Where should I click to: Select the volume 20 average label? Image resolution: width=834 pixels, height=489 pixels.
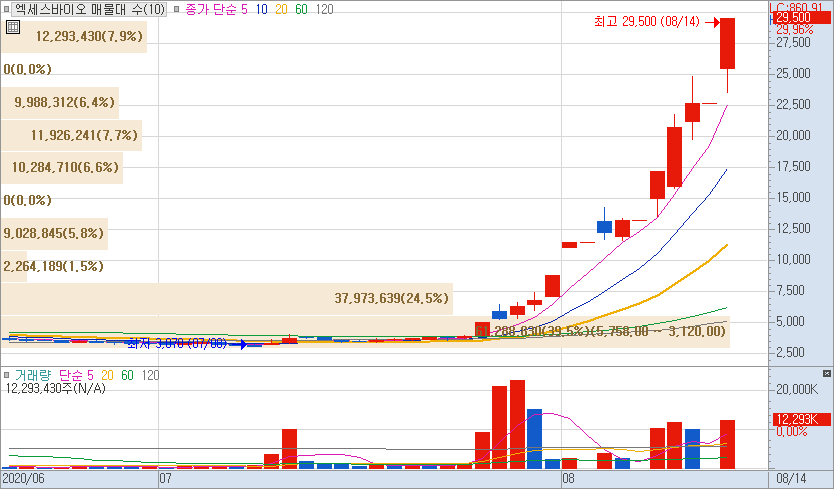pos(107,375)
